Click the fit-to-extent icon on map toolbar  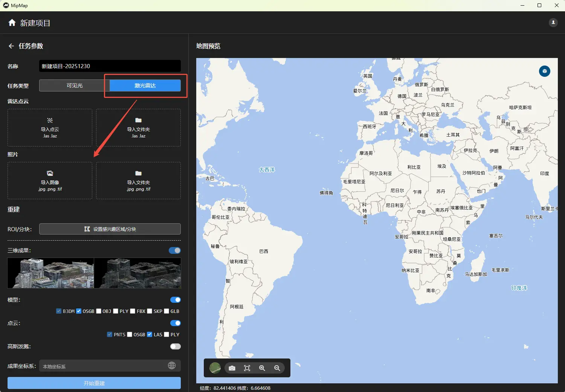click(247, 368)
